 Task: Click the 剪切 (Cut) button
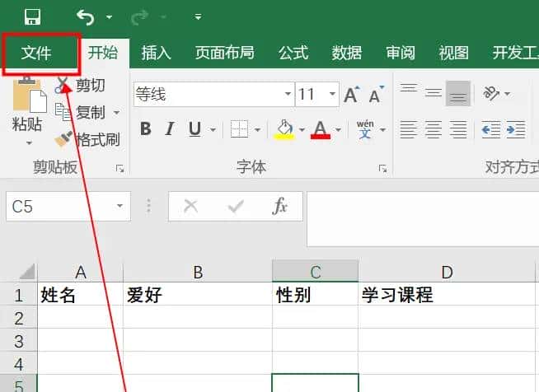81,85
